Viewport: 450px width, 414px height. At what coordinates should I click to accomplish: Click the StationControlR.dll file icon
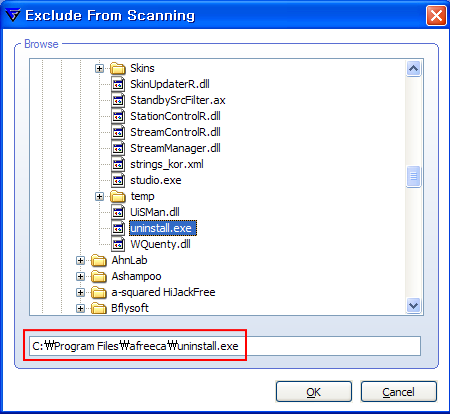(x=118, y=116)
